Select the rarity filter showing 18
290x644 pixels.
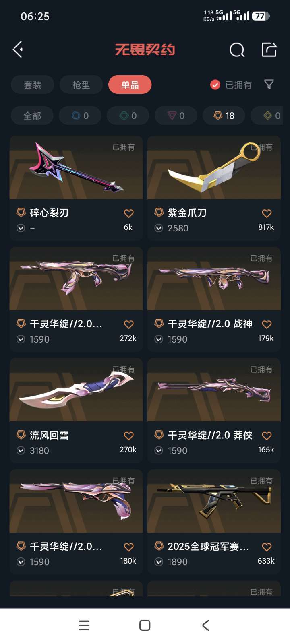point(224,116)
